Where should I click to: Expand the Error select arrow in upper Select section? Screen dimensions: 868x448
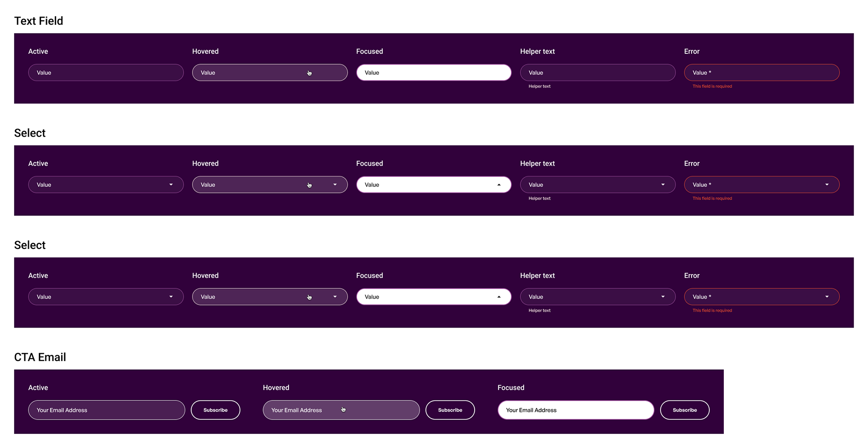coord(827,185)
